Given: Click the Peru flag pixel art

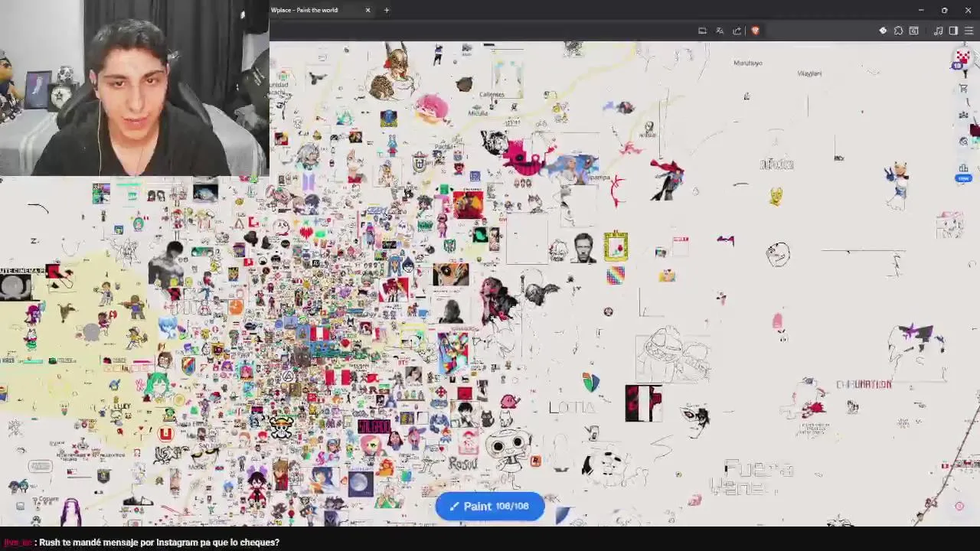Looking at the screenshot, I should coord(319,334).
